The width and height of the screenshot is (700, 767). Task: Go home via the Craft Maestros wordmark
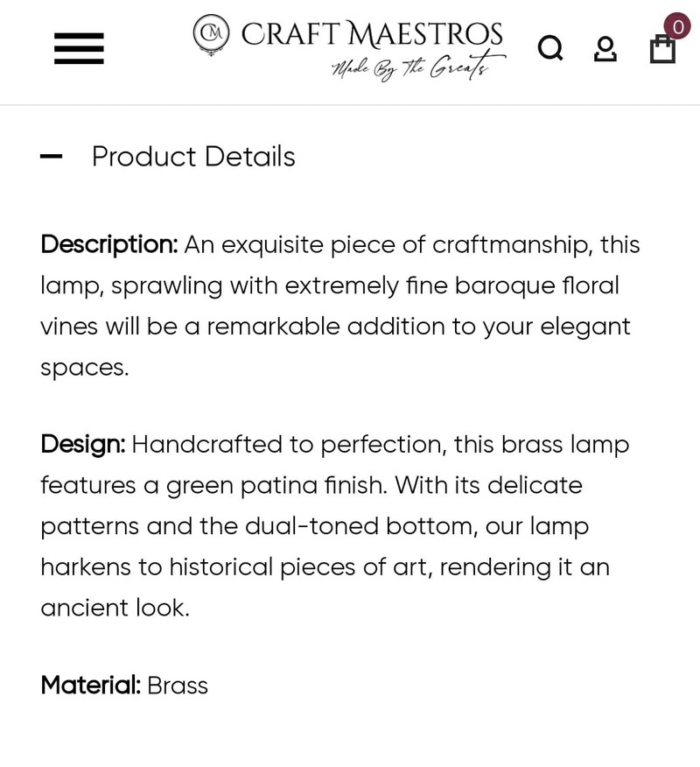(372, 34)
